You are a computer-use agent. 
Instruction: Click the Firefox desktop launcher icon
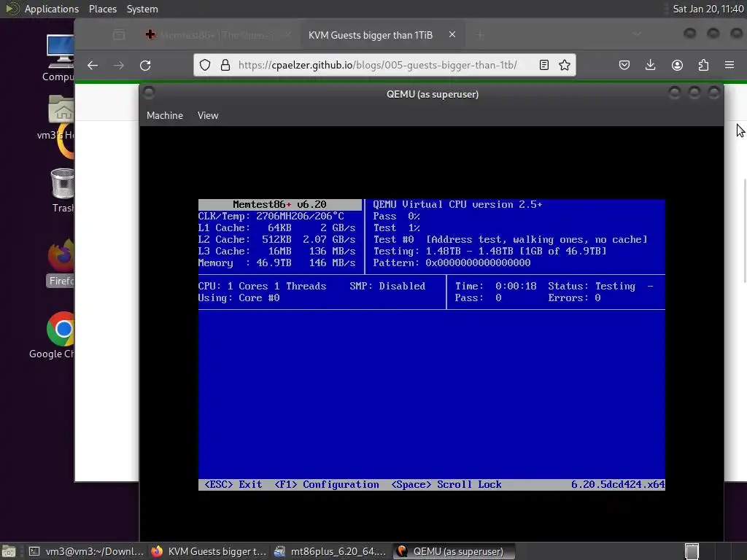click(61, 262)
